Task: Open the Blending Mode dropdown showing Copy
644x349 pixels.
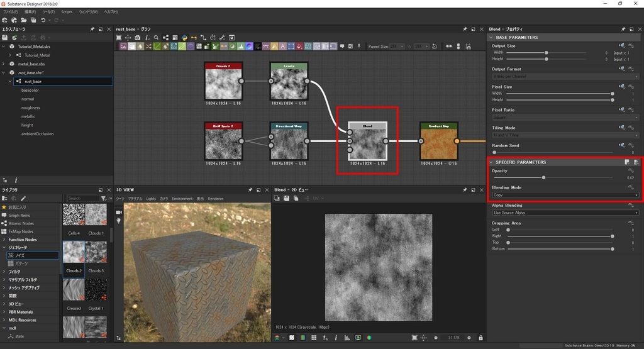Action: click(564, 195)
